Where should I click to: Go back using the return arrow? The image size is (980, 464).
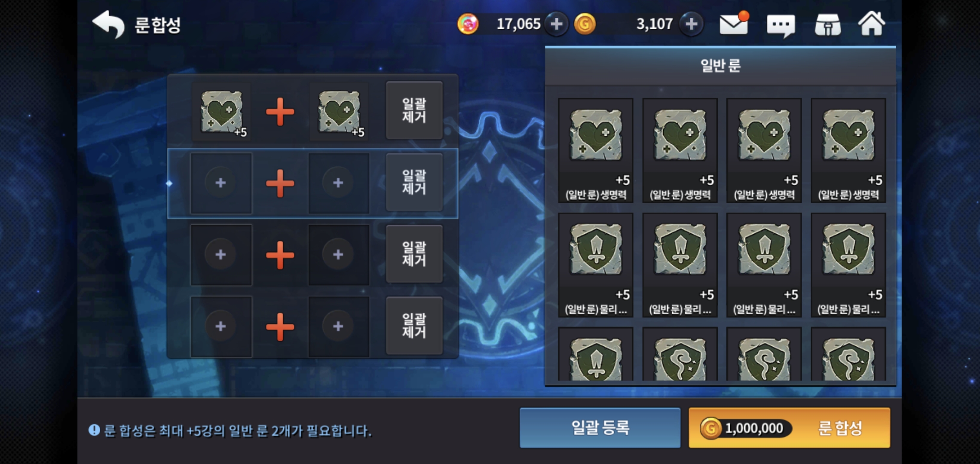tap(108, 24)
